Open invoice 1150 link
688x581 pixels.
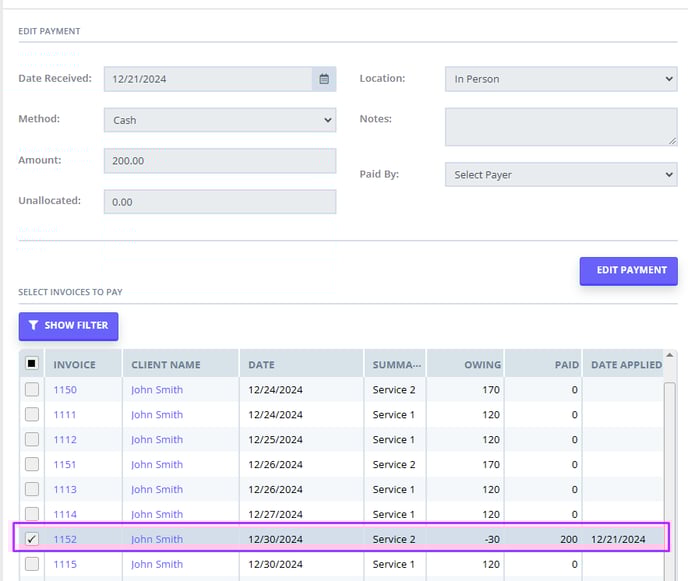coord(65,390)
